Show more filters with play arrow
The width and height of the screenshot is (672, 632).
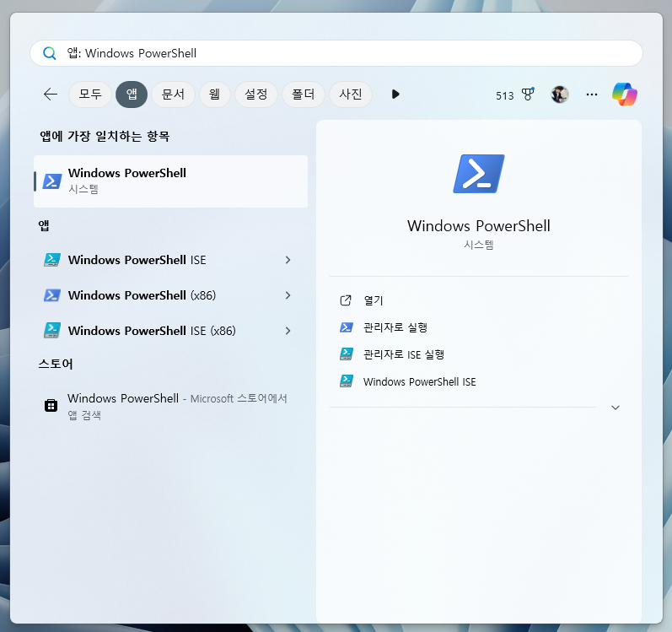[395, 94]
